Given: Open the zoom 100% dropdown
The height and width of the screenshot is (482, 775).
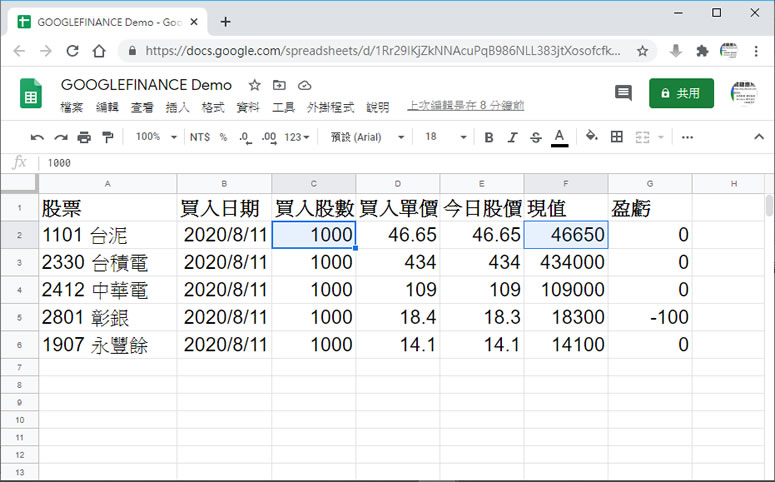Looking at the screenshot, I should point(156,137).
